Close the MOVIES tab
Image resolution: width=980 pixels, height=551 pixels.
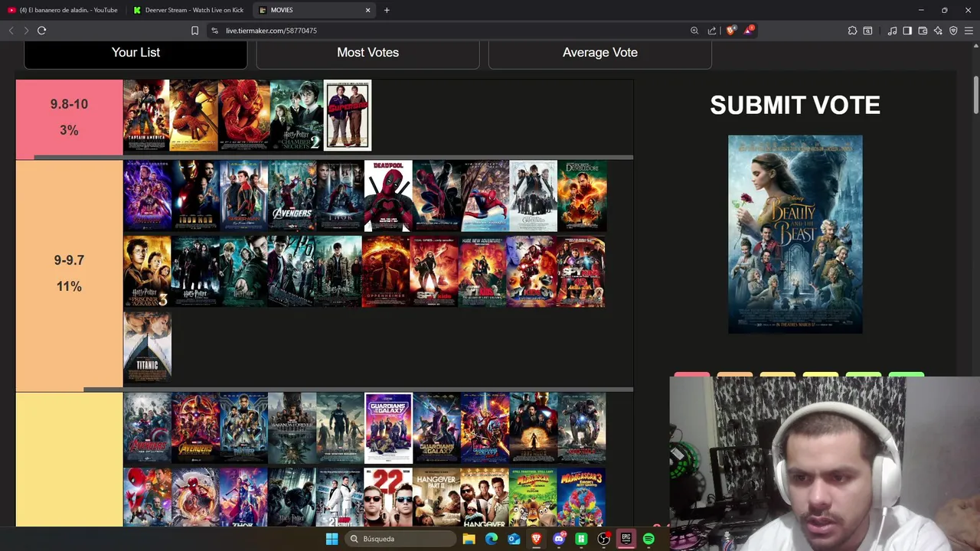tap(367, 10)
